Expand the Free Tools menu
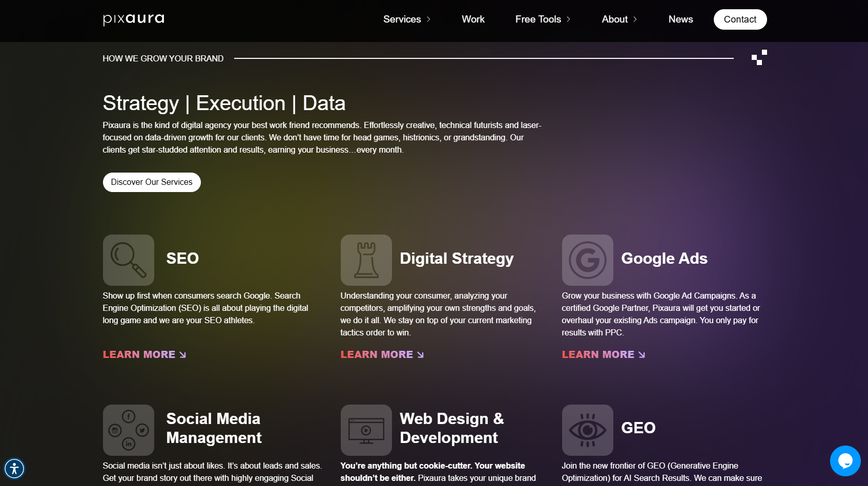This screenshot has width=868, height=486. [x=543, y=19]
